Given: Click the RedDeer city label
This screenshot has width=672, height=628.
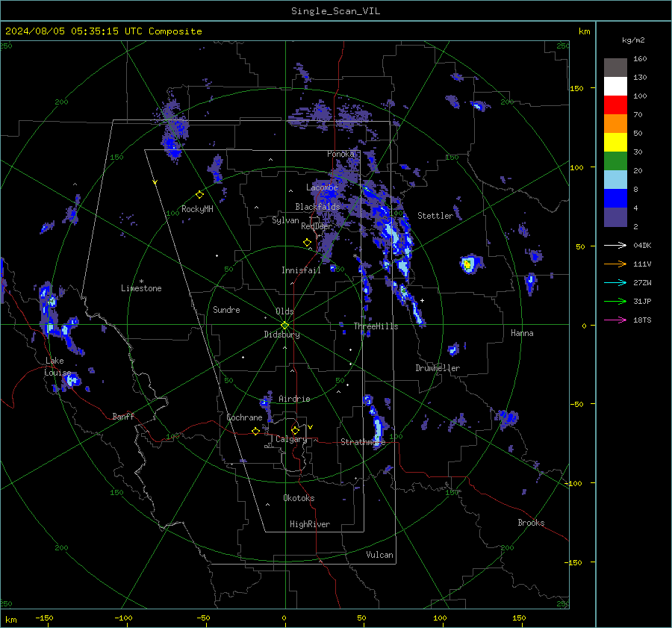Looking at the screenshot, I should pos(317,226).
